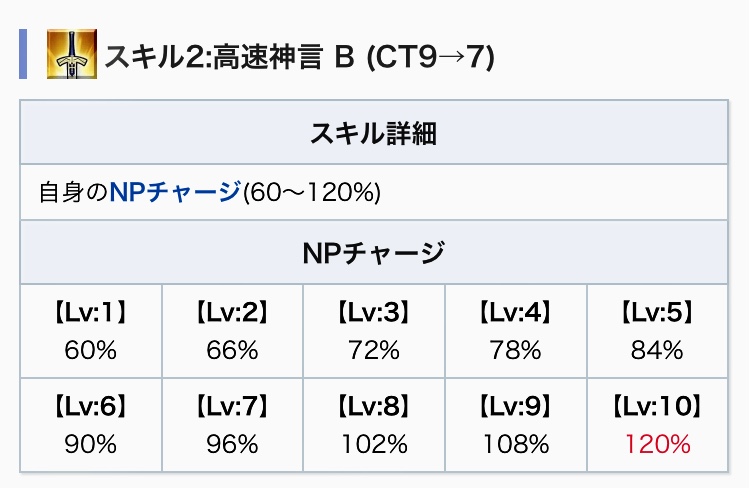
Task: Click the 60% value under Lv:1
Action: tap(91, 350)
